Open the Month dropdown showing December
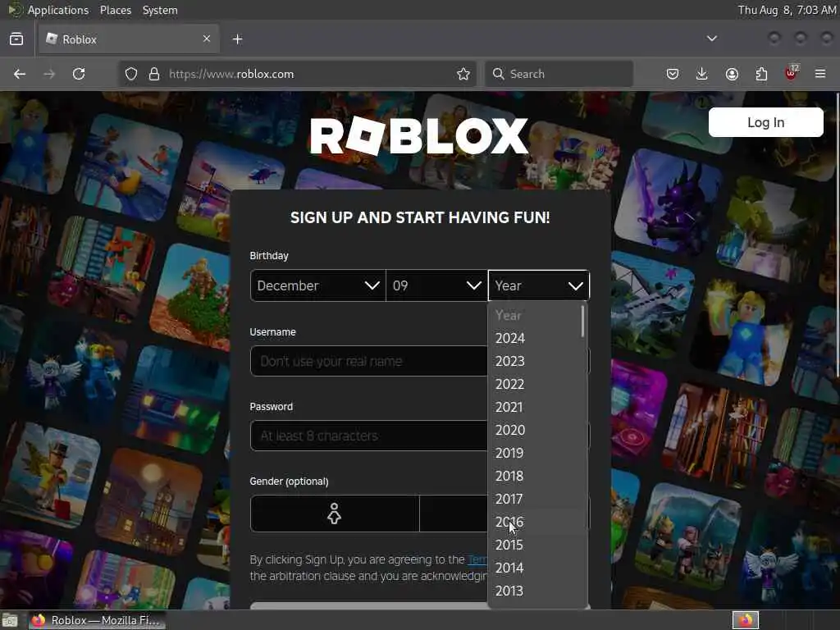This screenshot has width=840, height=630. click(317, 285)
